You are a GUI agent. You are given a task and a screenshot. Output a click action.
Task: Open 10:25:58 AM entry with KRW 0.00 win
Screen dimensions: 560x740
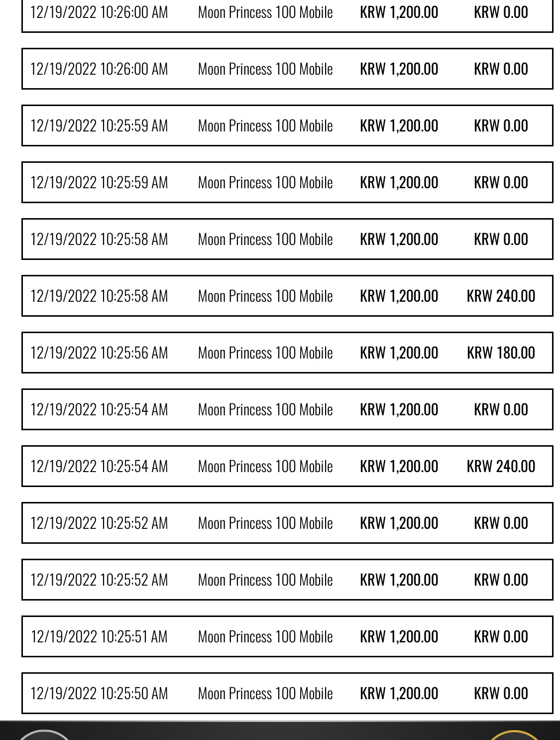287,239
